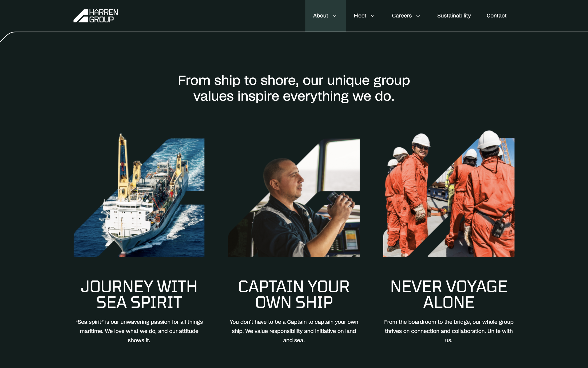Viewport: 588px width, 368px height.
Task: Click the HARREN GROUP logo text
Action: [x=103, y=16]
